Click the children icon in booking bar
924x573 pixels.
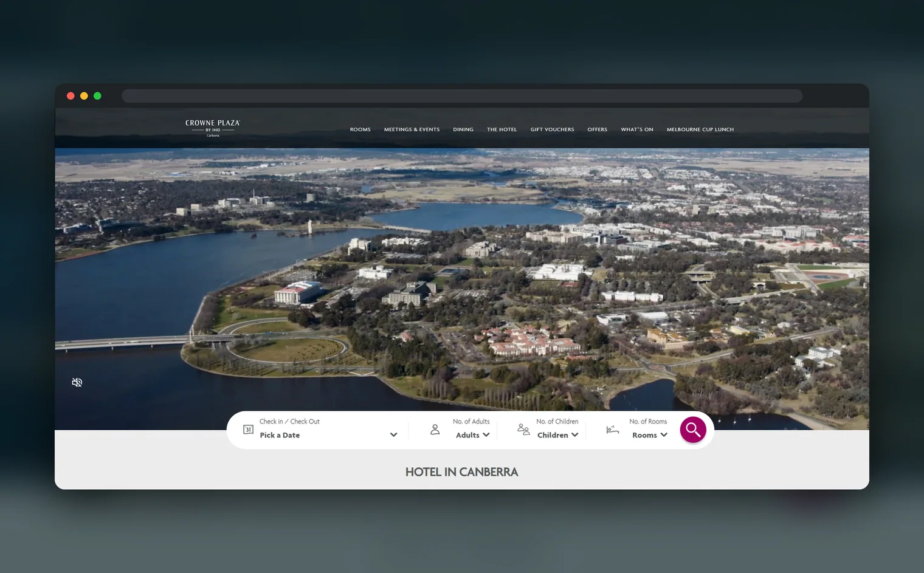pos(523,430)
